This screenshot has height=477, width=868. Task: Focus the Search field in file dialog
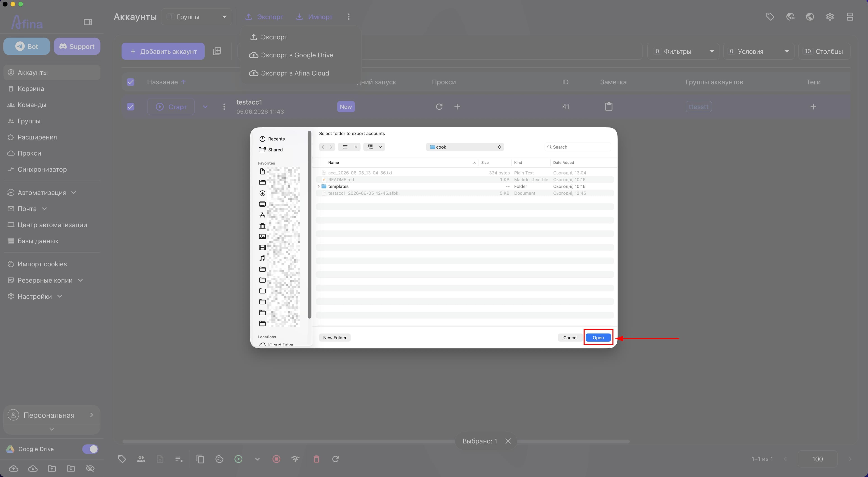578,147
